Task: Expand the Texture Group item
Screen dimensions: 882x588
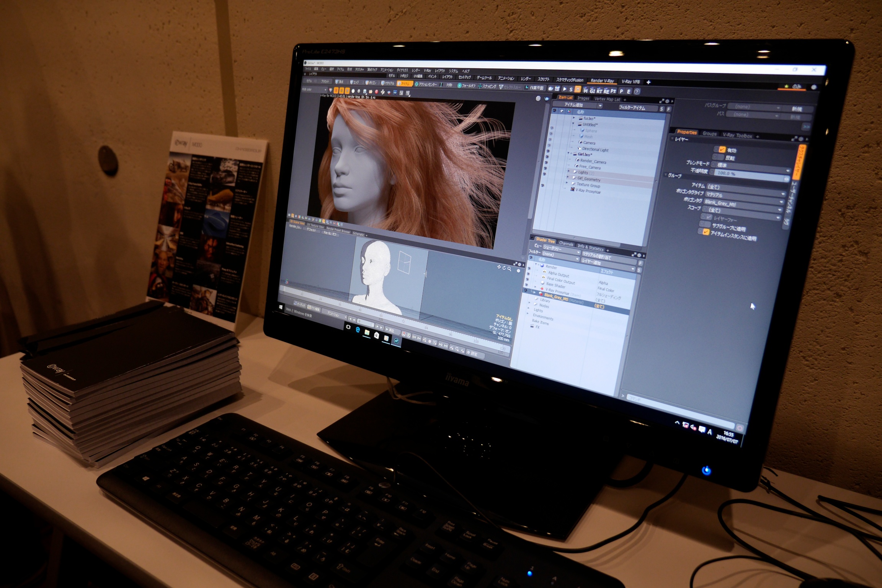Action: (x=567, y=183)
